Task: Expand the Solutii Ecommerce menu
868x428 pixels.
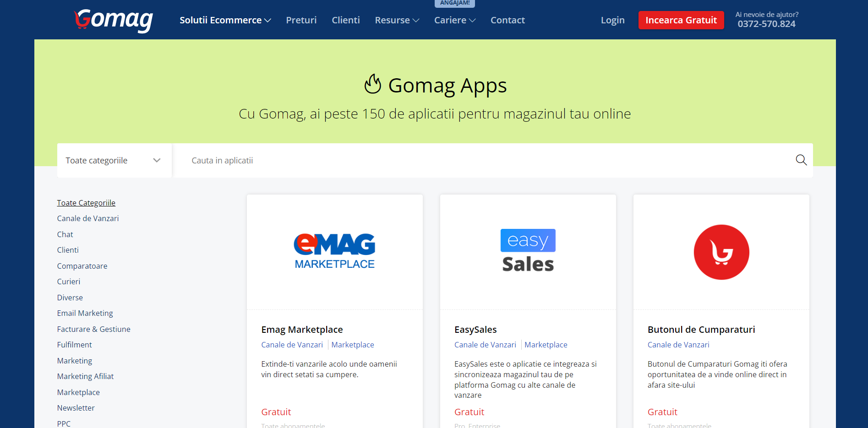Action: coord(225,20)
